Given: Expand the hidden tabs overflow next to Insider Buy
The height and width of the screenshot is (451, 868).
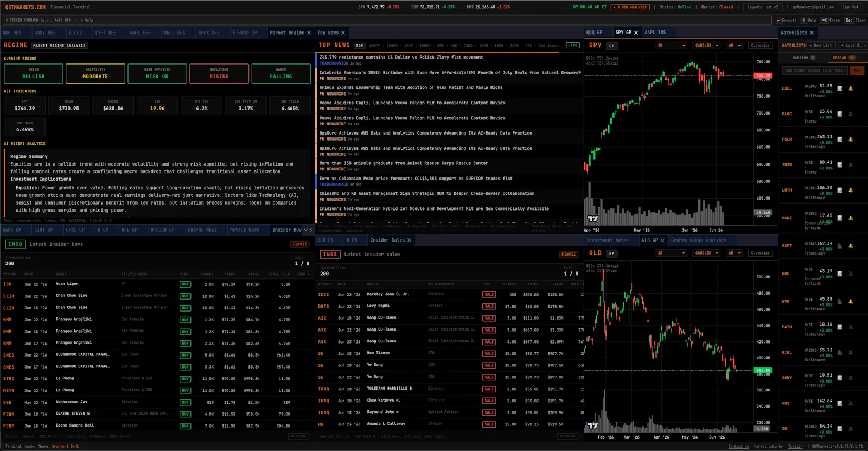Looking at the screenshot, I should click(x=308, y=230).
